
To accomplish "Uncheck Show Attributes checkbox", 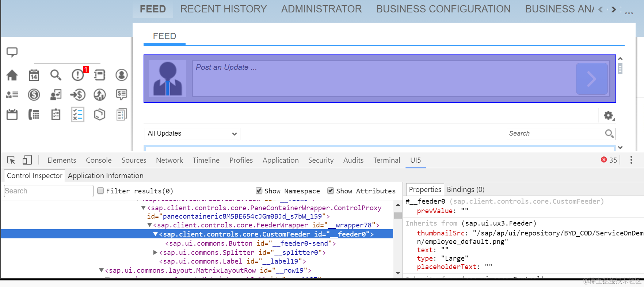I will [331, 190].
